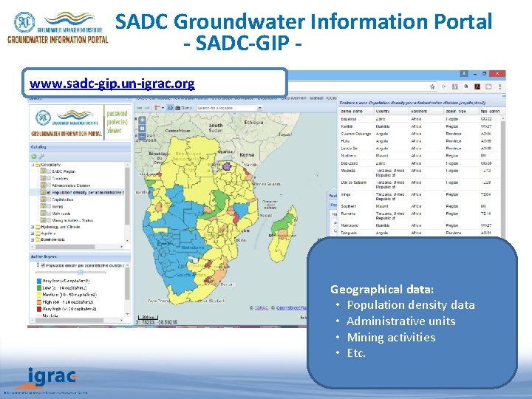Open the measure tool dropdown arrow
Screen dimensions: 532x399
(x=163, y=108)
